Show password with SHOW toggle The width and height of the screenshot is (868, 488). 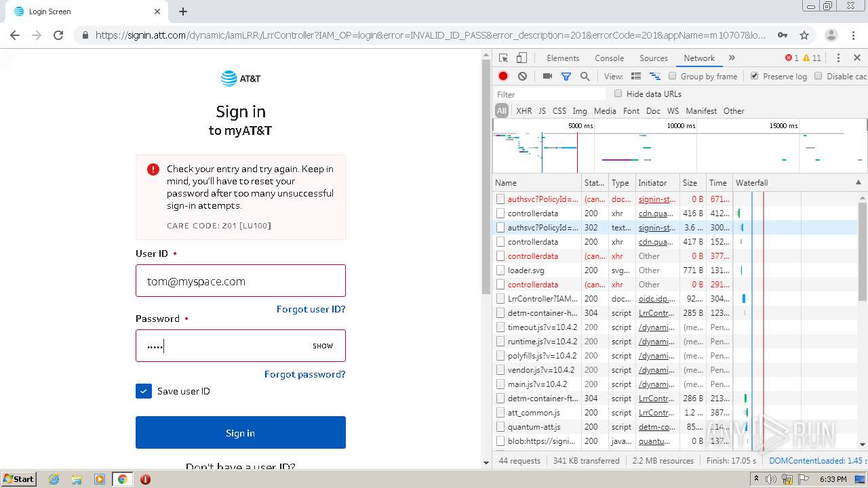pyautogui.click(x=323, y=346)
